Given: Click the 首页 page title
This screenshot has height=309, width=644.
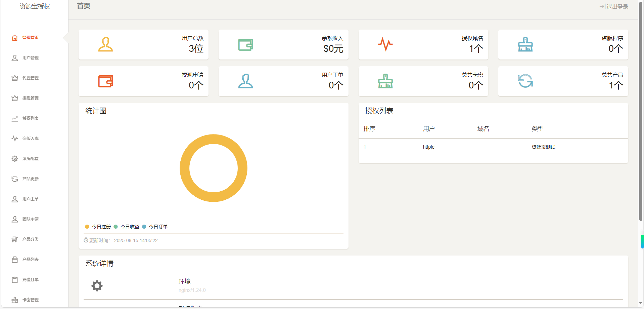Looking at the screenshot, I should point(83,6).
